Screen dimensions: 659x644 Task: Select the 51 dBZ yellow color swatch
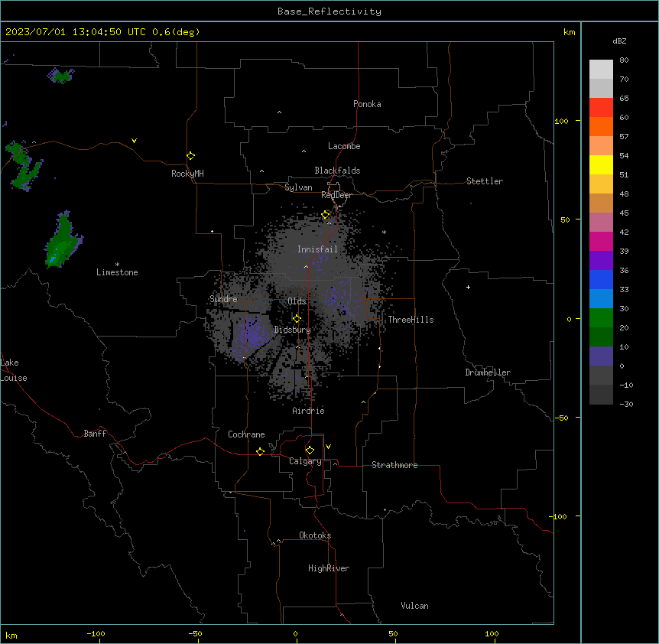(601, 164)
